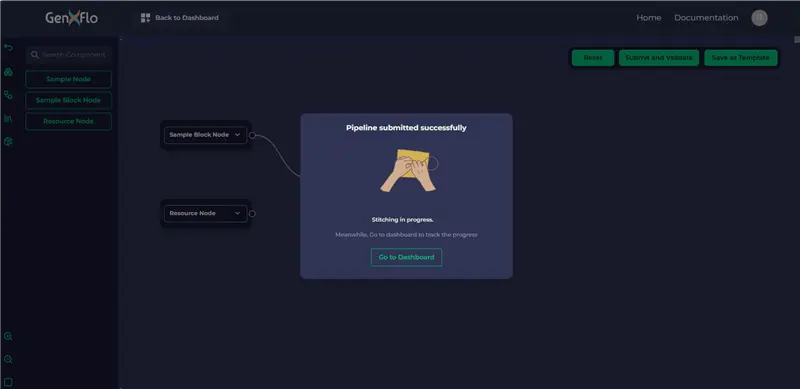Screen dimensions: 800x389
Task: Open the library books sidebar icon
Action: click(x=8, y=119)
